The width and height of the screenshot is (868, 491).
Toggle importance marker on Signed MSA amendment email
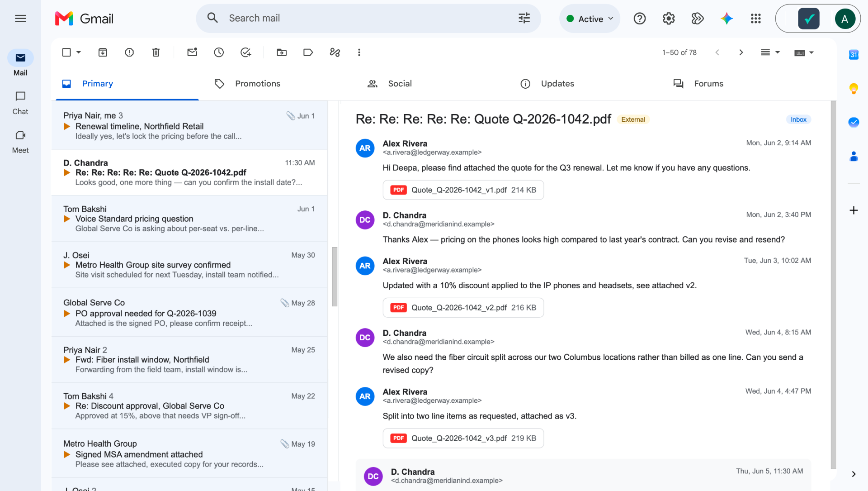pyautogui.click(x=67, y=454)
